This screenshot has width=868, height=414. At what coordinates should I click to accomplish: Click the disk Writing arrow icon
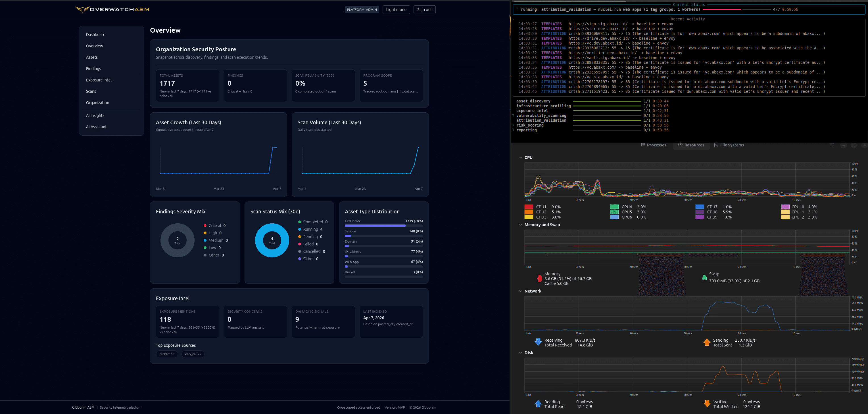[x=707, y=404]
